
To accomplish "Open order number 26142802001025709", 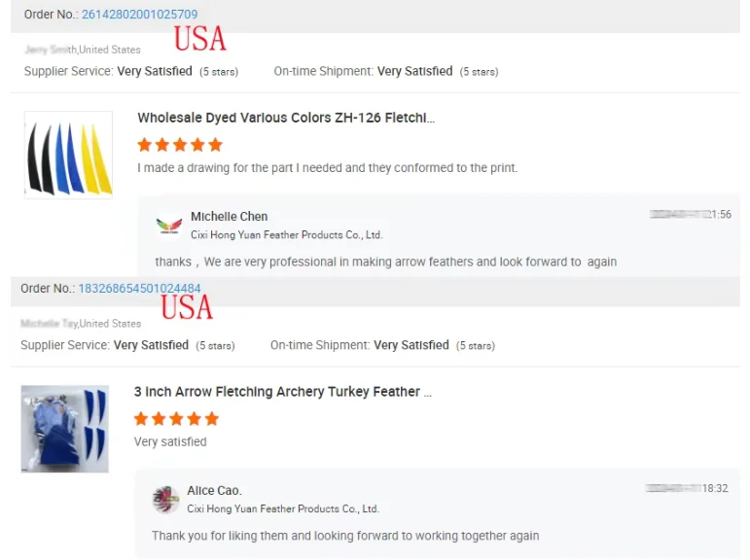I will [x=139, y=15].
